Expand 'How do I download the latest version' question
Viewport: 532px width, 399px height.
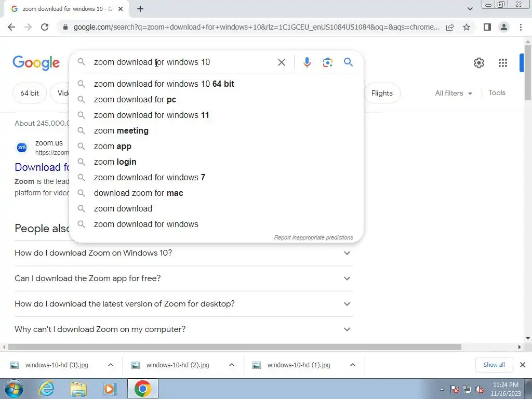184,303
